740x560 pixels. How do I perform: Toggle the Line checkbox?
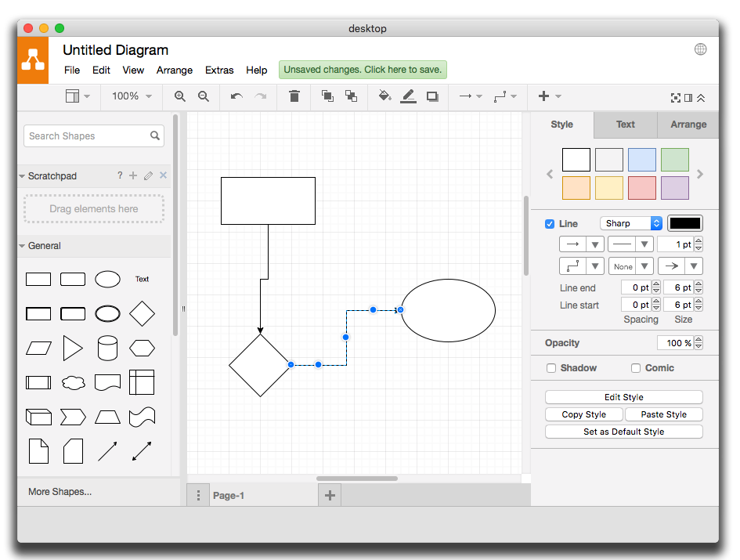(550, 224)
